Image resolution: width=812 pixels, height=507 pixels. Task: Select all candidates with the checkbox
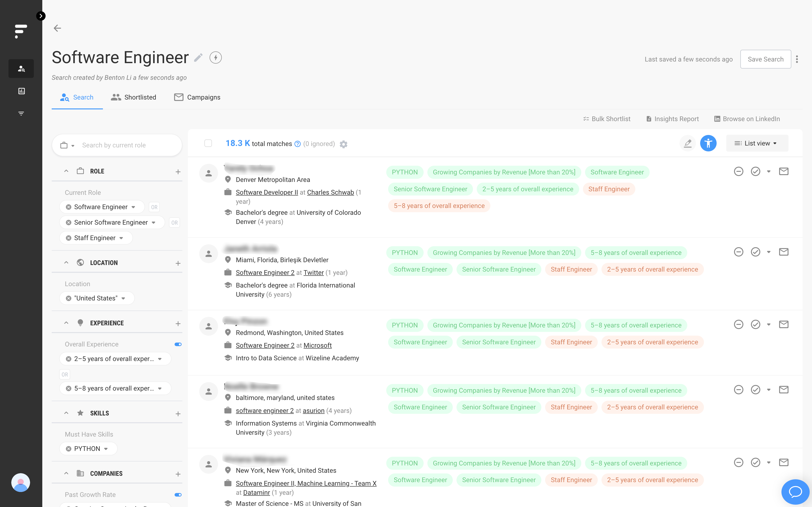click(208, 143)
